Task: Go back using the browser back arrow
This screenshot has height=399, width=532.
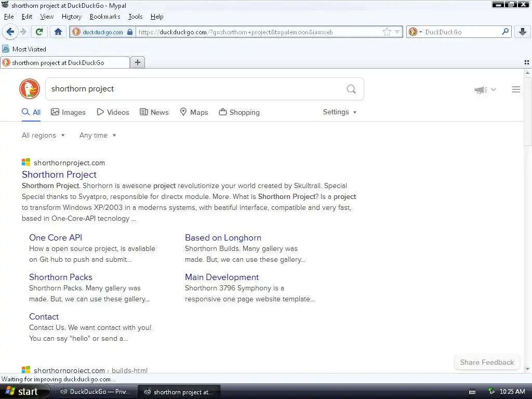Action: coord(10,32)
